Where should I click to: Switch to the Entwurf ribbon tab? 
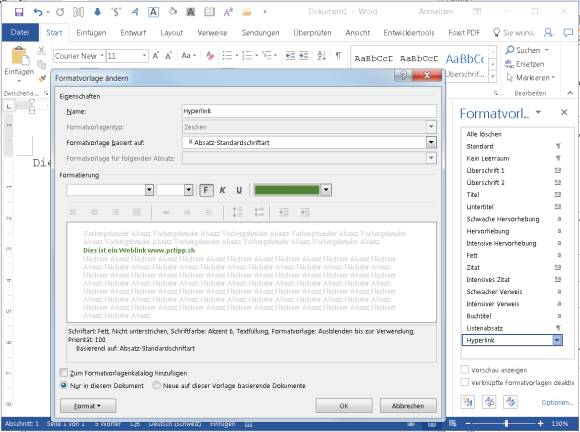[x=133, y=33]
